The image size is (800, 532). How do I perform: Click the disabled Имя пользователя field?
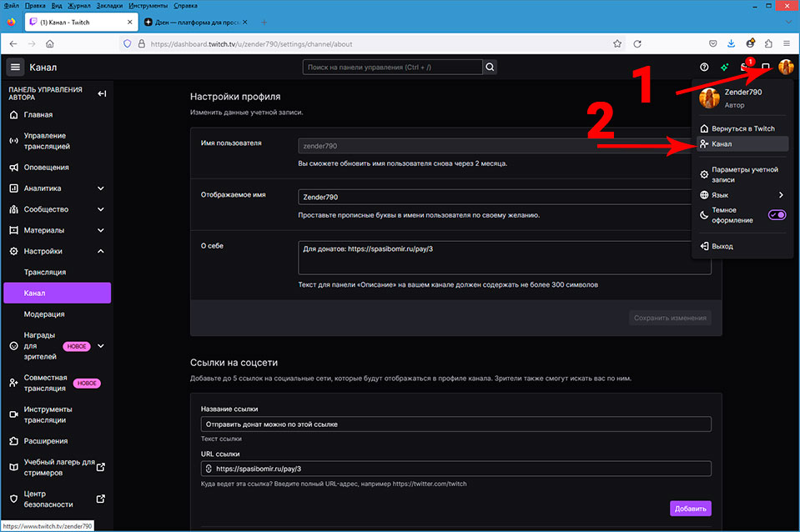tap(494, 146)
